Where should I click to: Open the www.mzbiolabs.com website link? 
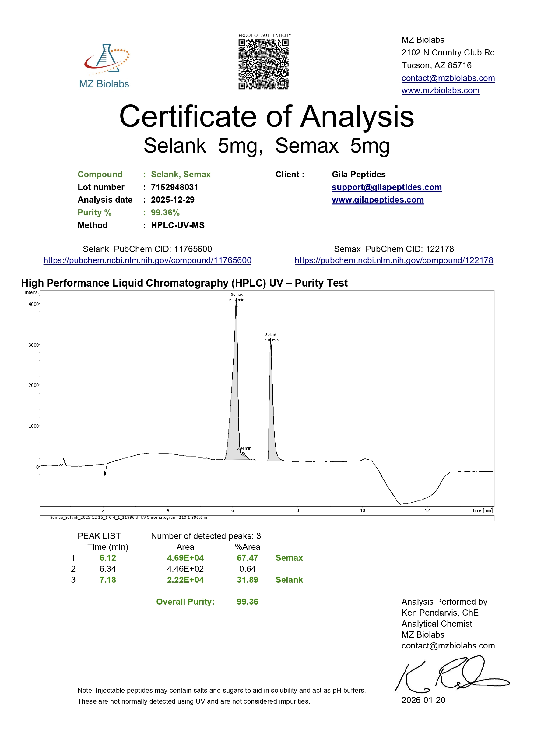click(x=440, y=90)
